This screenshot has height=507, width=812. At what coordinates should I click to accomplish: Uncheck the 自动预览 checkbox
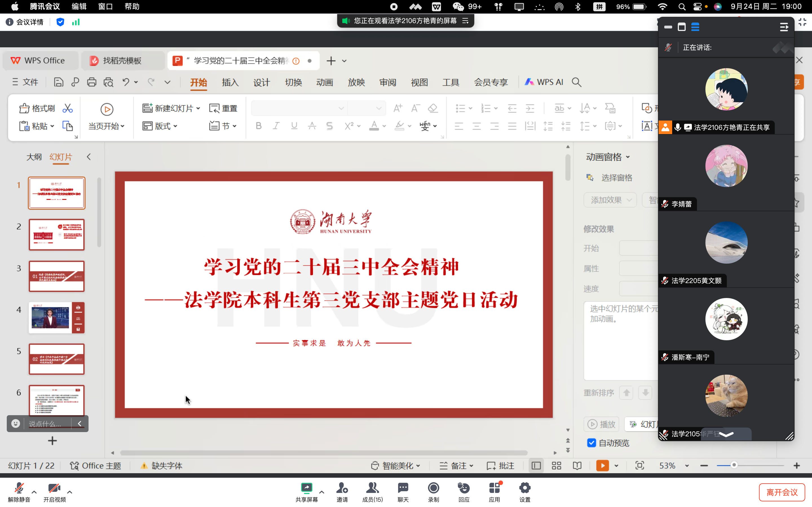coord(592,443)
